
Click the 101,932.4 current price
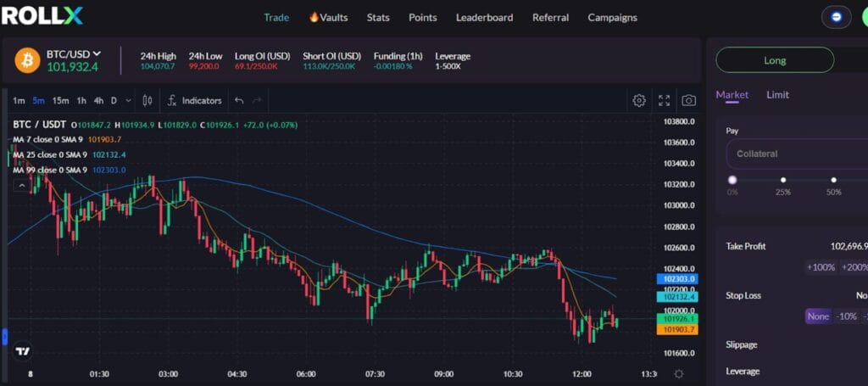pos(73,67)
